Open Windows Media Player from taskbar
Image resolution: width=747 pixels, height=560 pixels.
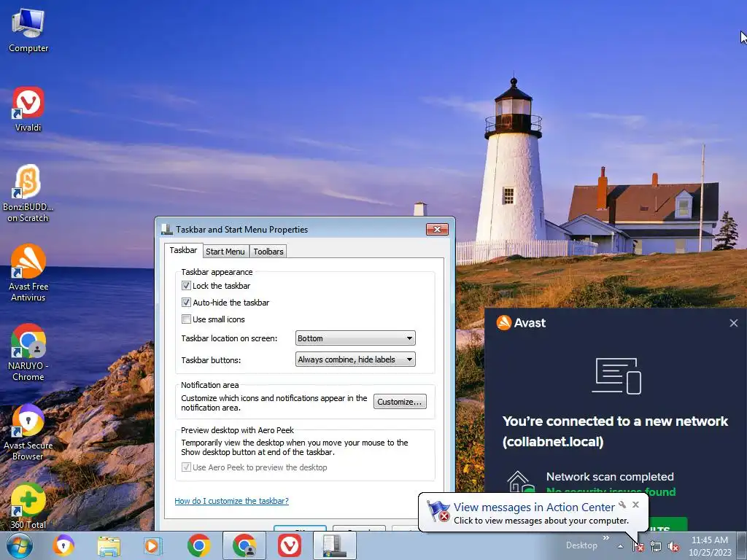(153, 545)
